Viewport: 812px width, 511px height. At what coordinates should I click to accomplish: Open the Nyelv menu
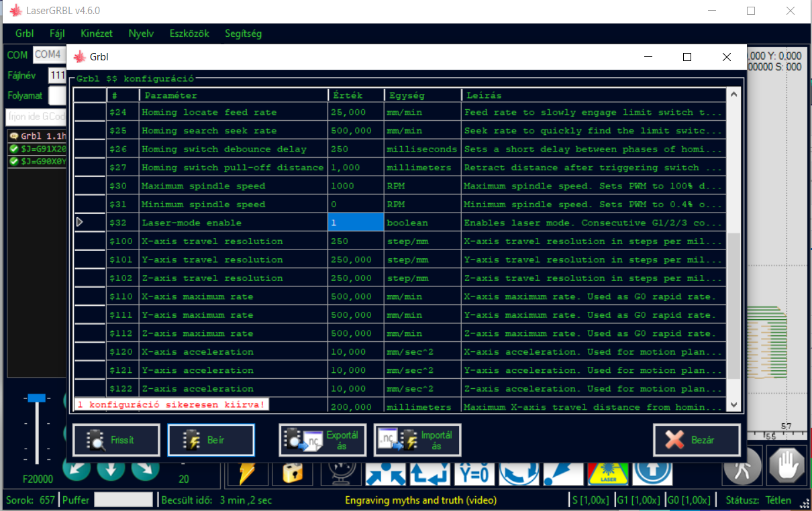pos(141,34)
